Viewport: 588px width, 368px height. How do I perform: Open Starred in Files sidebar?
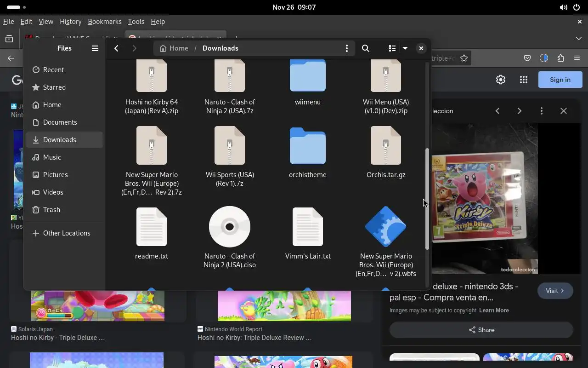[x=64, y=87]
